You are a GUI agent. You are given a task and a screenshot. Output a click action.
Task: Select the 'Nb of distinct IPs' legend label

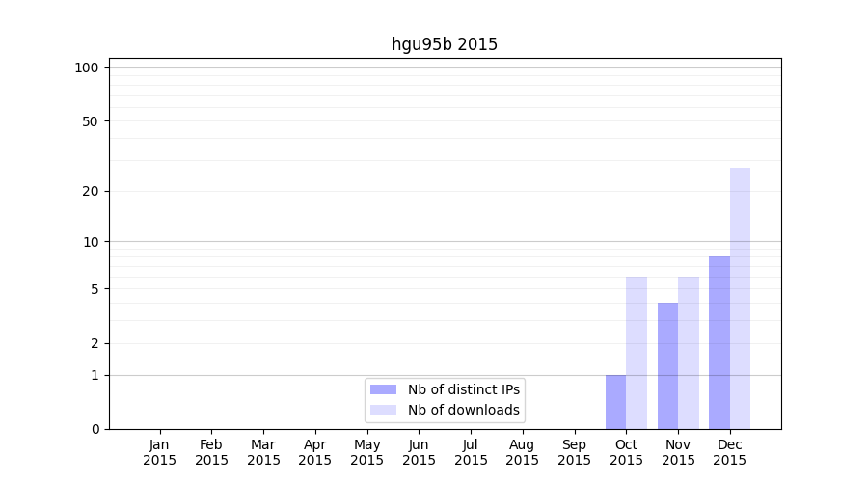coord(464,389)
